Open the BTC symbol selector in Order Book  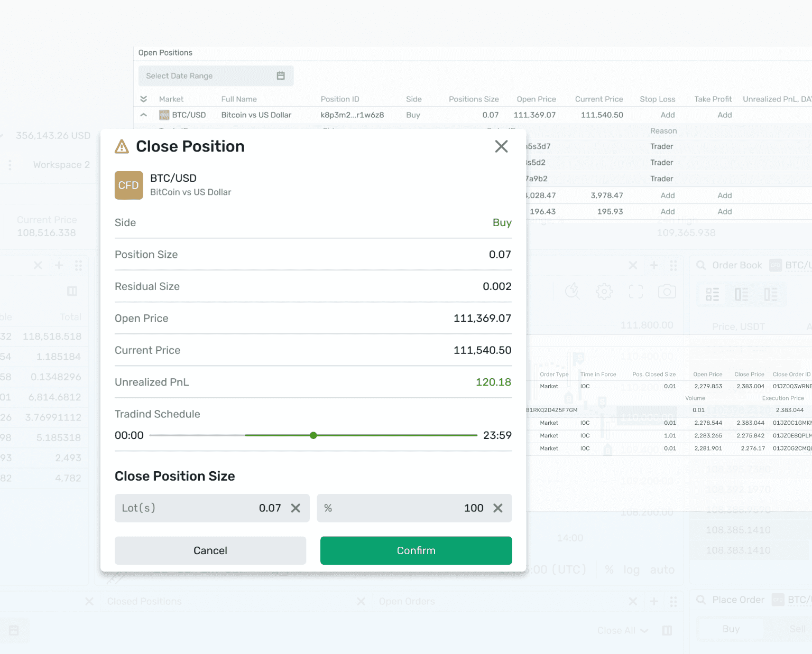[790, 265]
